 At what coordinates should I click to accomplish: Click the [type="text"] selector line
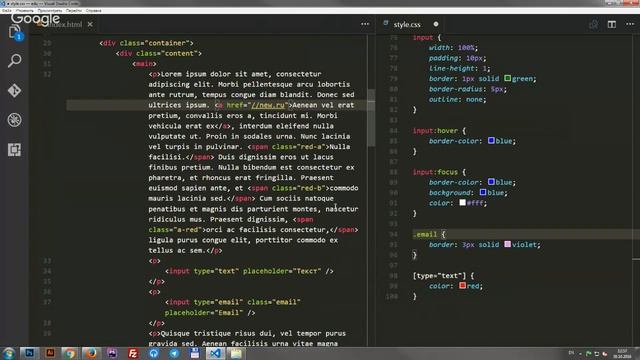(x=443, y=276)
